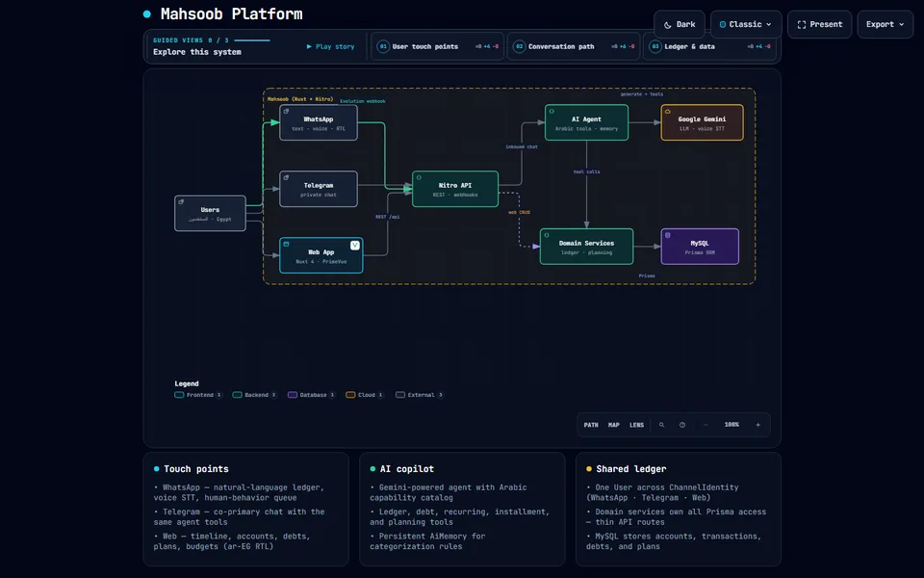Select the Domain Services node

pos(586,247)
